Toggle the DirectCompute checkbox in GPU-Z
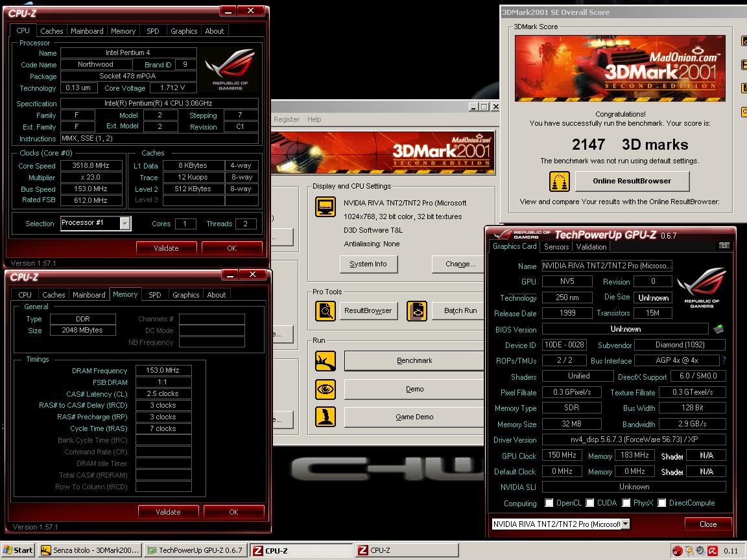The image size is (747, 560). click(661, 503)
